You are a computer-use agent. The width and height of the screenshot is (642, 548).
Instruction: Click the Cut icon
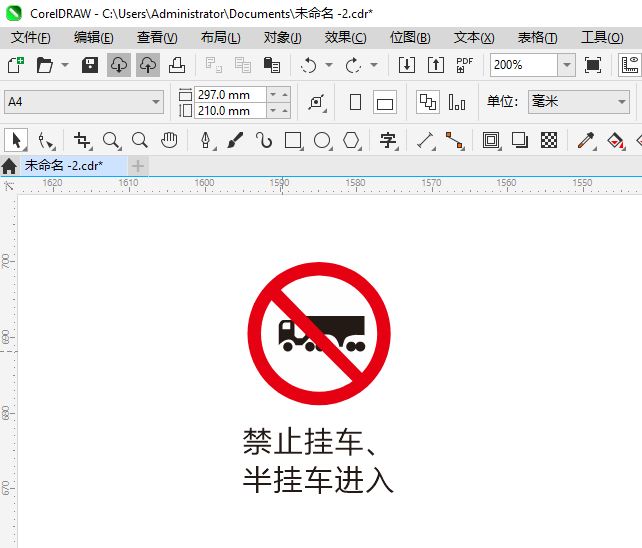tap(214, 65)
